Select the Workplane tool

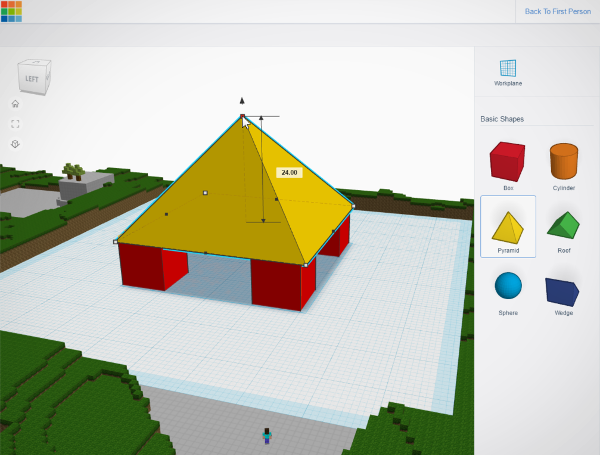508,68
